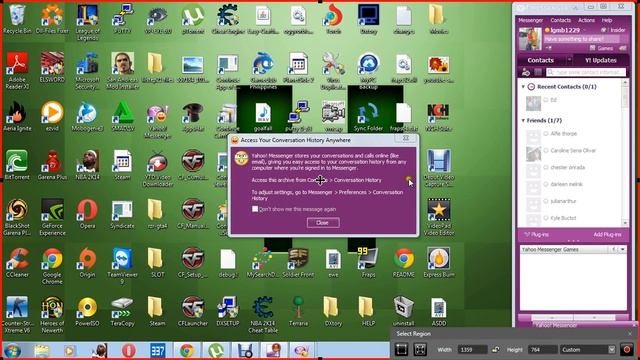Viewport: 640px width, 360px height.
Task: Launch the CCleaner desktop icon
Action: pos(17,262)
